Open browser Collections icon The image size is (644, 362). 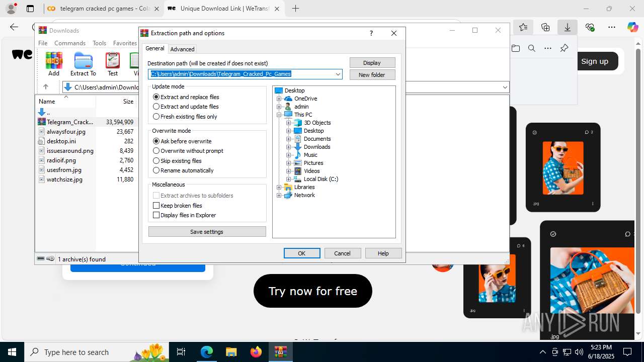[545, 27]
